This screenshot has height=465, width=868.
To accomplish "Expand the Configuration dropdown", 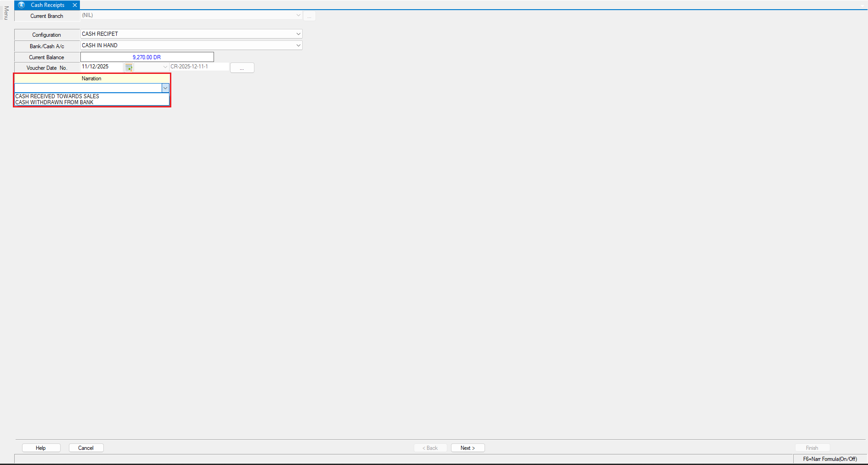I will (x=298, y=34).
